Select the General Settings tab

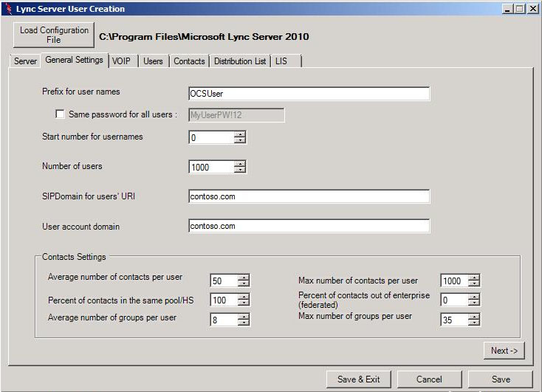(x=75, y=60)
